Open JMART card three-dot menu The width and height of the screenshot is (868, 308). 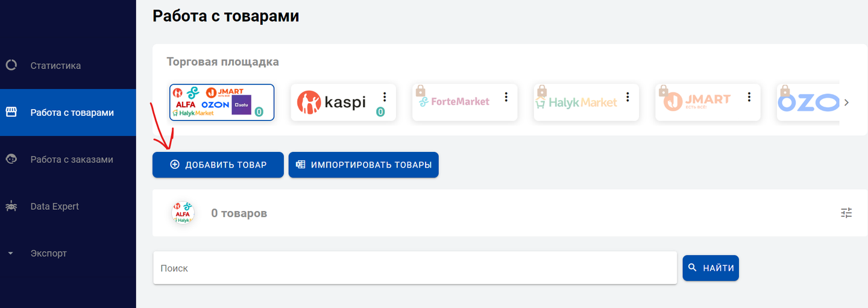[749, 97]
